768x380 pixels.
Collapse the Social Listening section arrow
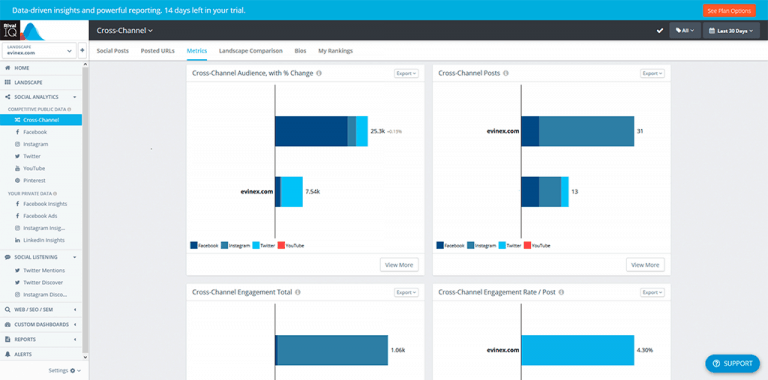pos(74,257)
